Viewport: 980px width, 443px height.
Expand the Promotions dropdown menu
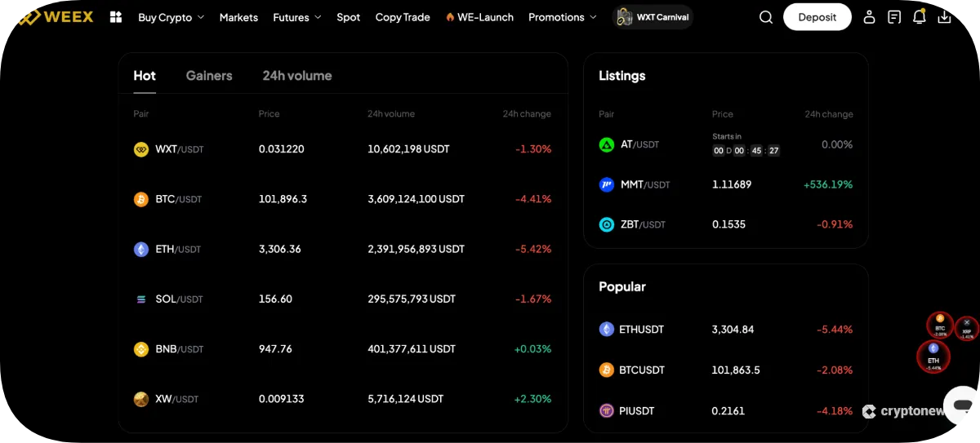[562, 17]
